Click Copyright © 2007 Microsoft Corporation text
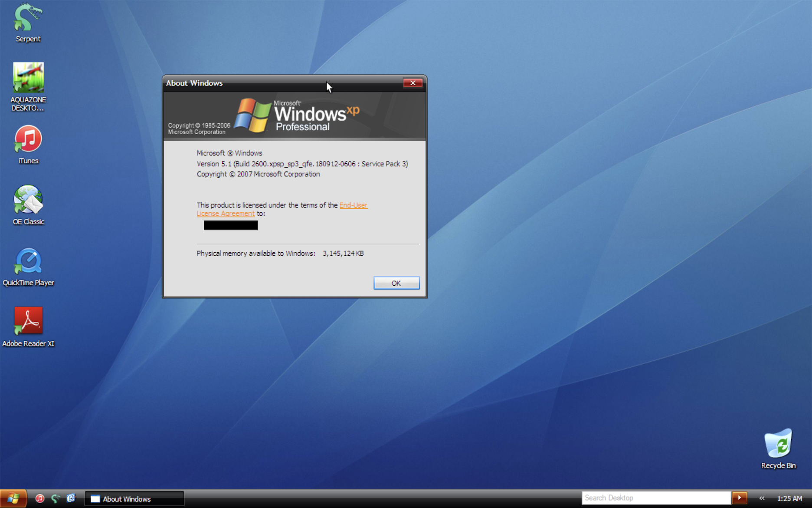Viewport: 812px width, 508px height. pyautogui.click(x=258, y=174)
